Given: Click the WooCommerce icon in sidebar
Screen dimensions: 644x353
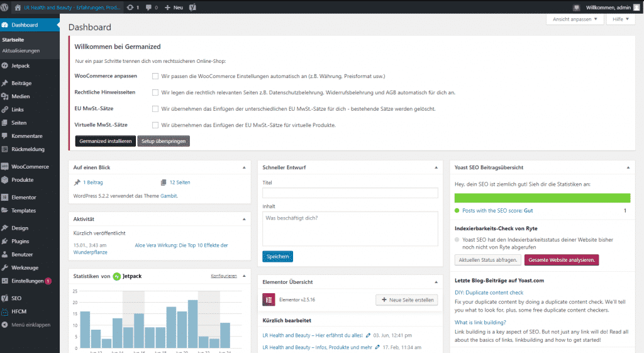Looking at the screenshot, I should click(x=5, y=166).
